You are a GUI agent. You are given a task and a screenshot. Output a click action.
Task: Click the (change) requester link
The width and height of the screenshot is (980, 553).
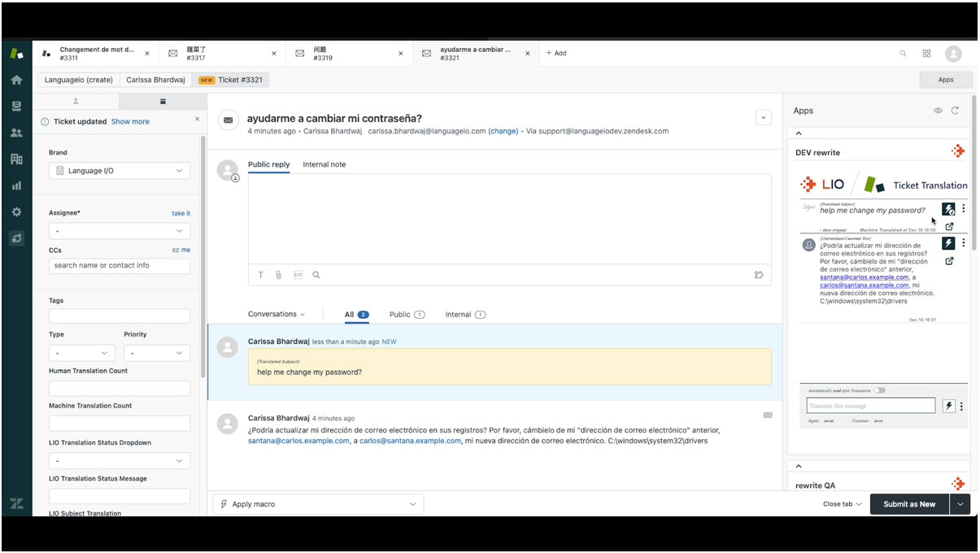tap(503, 131)
